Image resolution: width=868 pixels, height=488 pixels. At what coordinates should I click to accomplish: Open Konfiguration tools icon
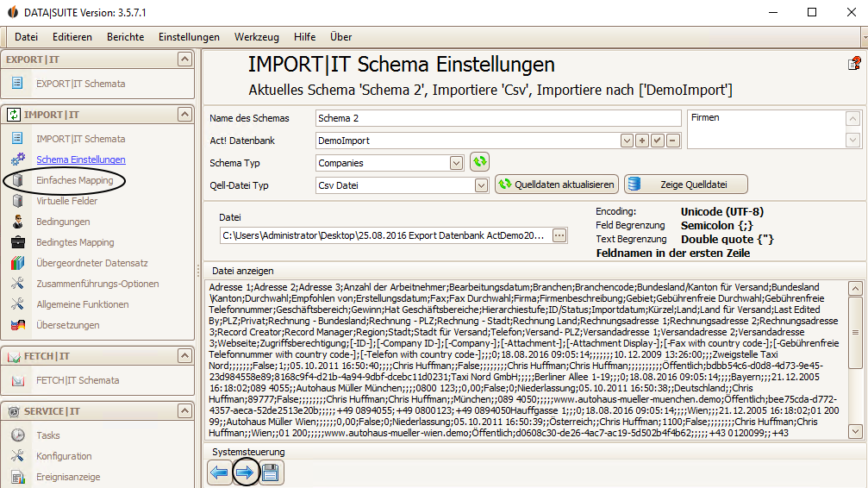click(x=18, y=456)
